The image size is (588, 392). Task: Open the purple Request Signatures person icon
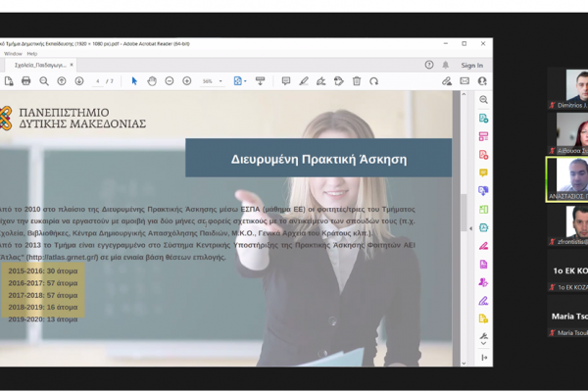(484, 282)
